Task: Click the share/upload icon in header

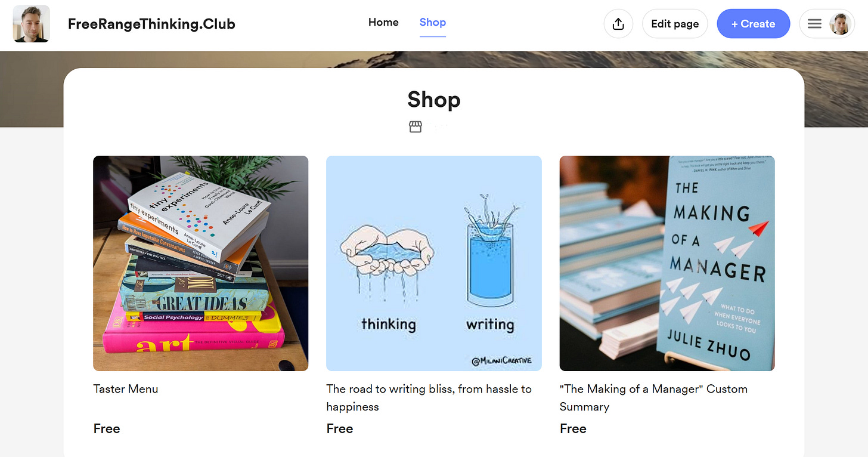Action: click(618, 24)
